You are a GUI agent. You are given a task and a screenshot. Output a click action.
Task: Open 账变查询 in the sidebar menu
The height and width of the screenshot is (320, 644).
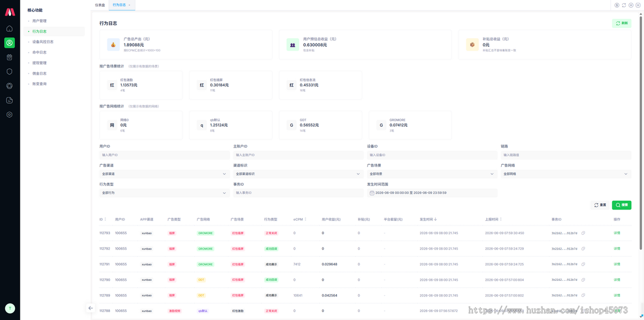pyautogui.click(x=40, y=84)
